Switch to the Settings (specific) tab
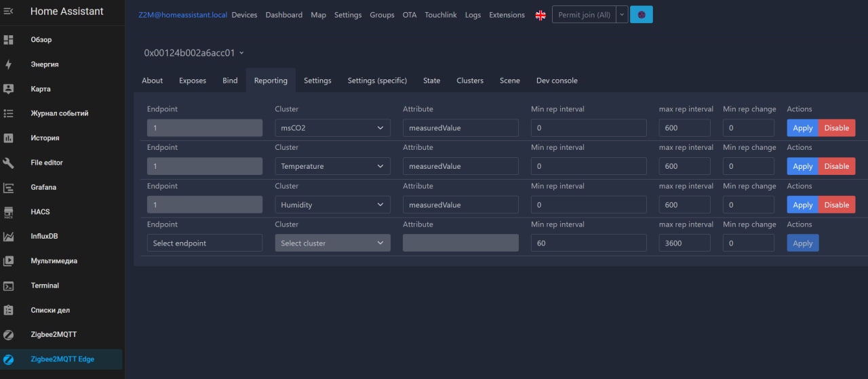 [377, 81]
